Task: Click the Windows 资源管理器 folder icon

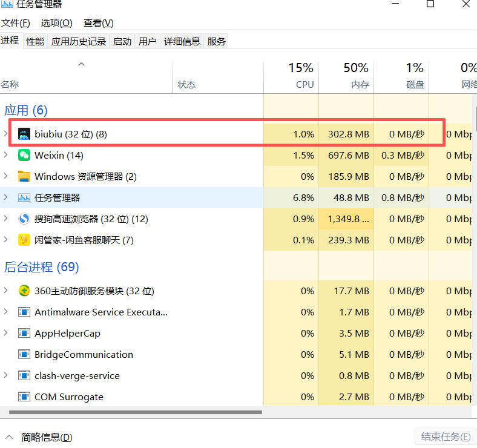Action: point(24,177)
